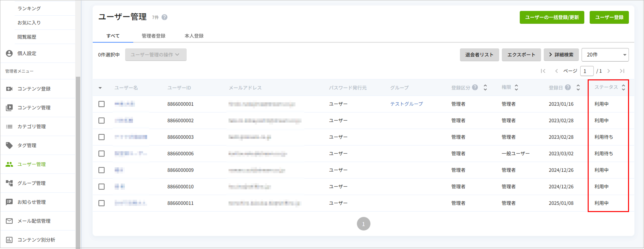Open the ユーザー管理の操作 dropdown
This screenshot has width=644, height=249.
coord(156,55)
